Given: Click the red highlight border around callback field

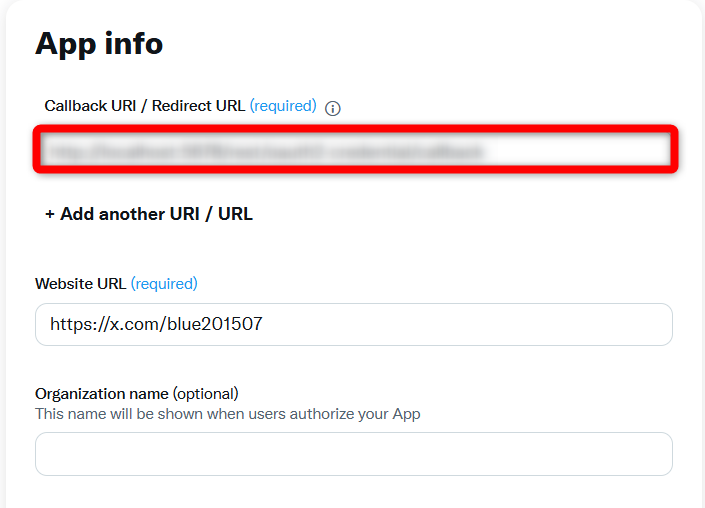Looking at the screenshot, I should point(355,129).
